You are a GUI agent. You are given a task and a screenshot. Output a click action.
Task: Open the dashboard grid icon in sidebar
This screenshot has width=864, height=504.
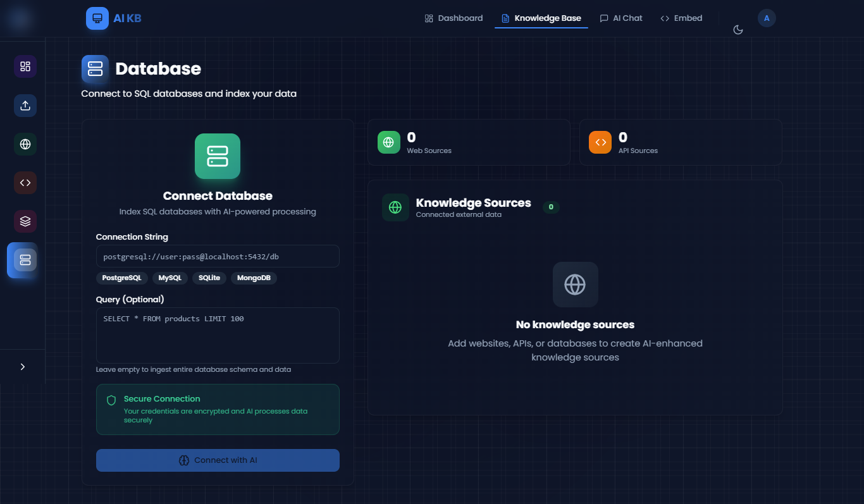[25, 66]
